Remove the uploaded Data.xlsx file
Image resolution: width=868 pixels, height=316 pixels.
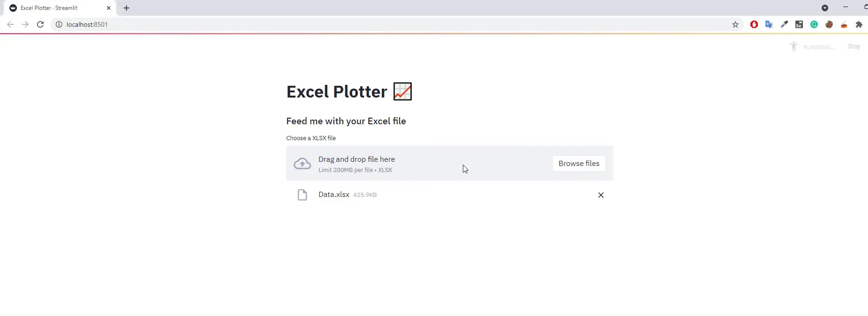point(601,195)
